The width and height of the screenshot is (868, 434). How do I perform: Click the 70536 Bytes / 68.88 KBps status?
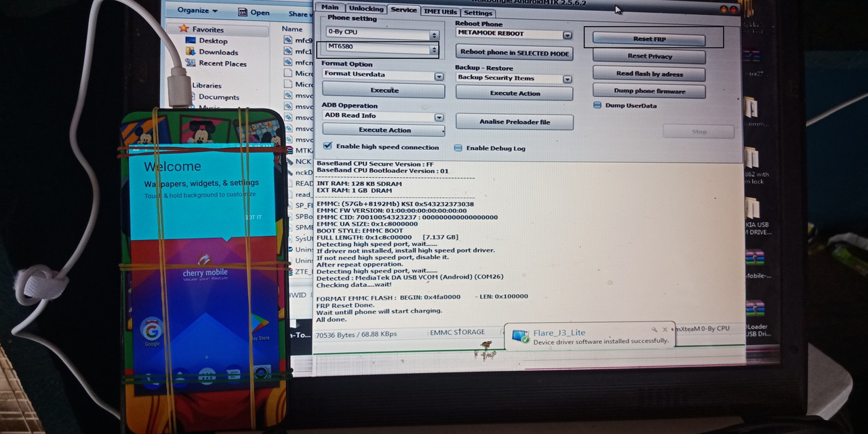[x=356, y=334]
